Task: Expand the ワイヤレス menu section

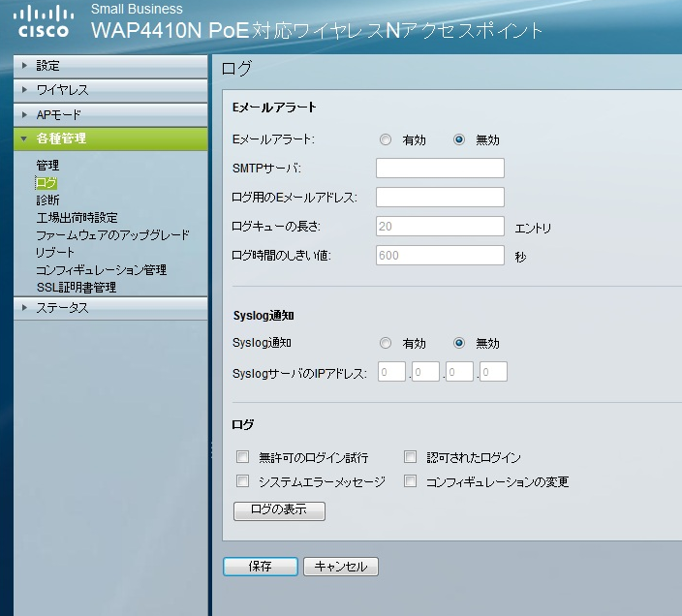Action: 110,90
